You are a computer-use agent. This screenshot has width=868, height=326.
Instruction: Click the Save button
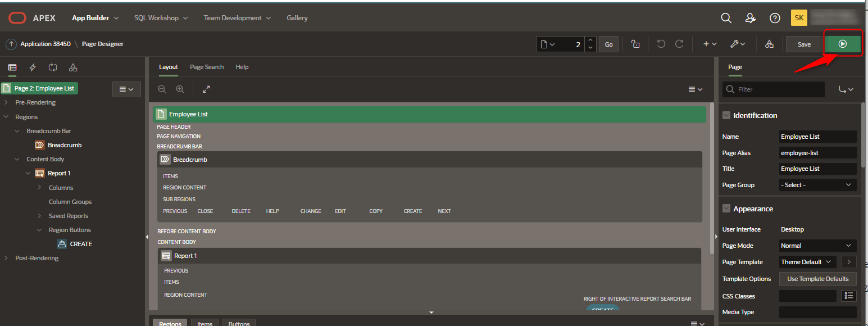(x=804, y=44)
